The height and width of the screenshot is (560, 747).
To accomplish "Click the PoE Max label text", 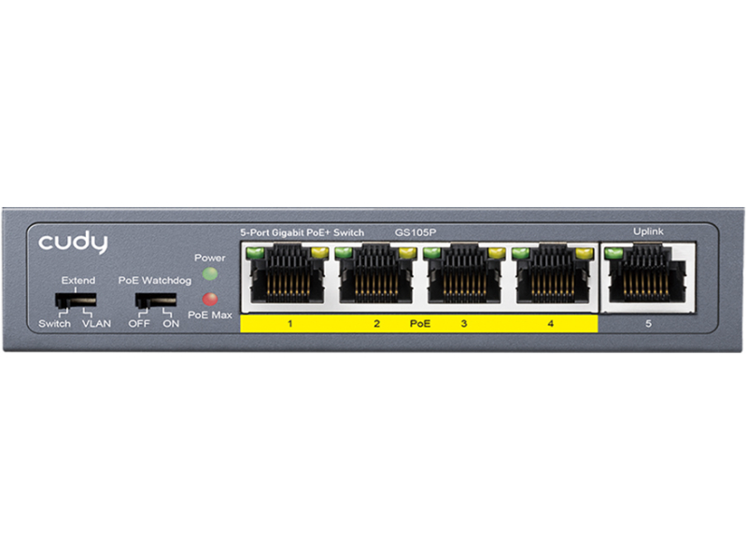I will (x=209, y=315).
